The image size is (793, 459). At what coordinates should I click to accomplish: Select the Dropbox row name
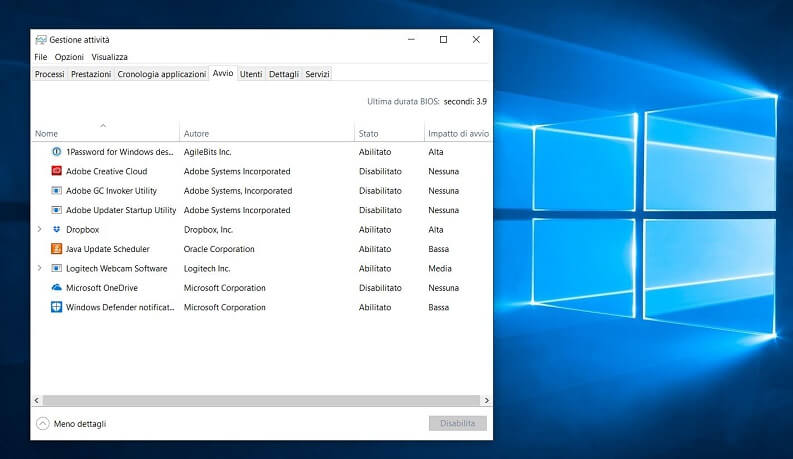coord(82,230)
